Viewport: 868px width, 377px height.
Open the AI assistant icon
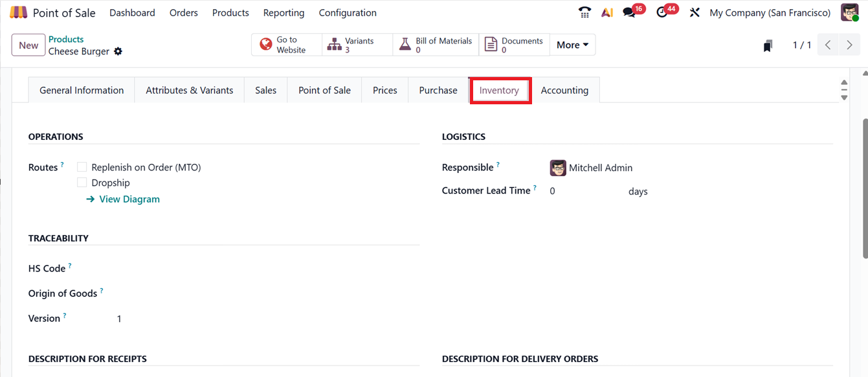pos(607,12)
